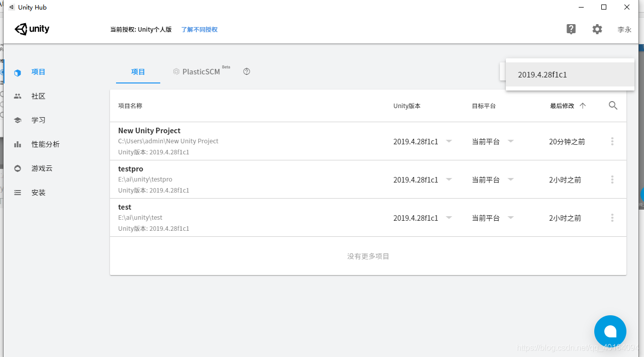
Task: Minimize the Unity Hub window
Action: pos(581,7)
